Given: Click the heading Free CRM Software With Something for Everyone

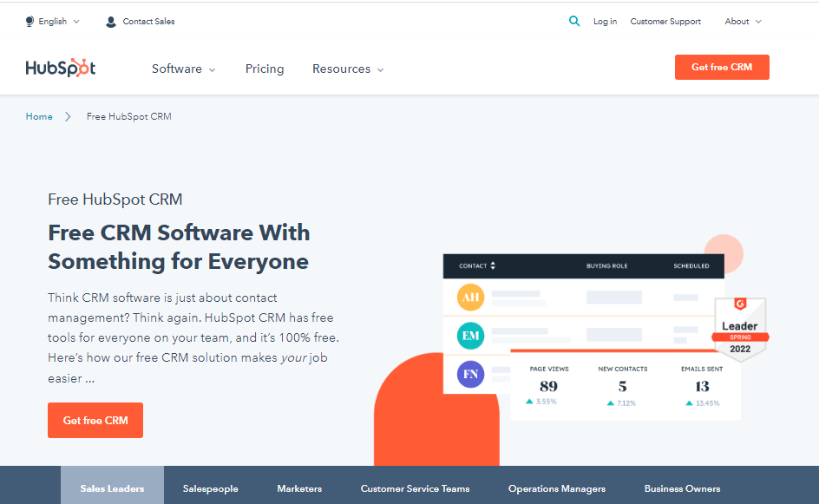Looking at the screenshot, I should point(179,247).
